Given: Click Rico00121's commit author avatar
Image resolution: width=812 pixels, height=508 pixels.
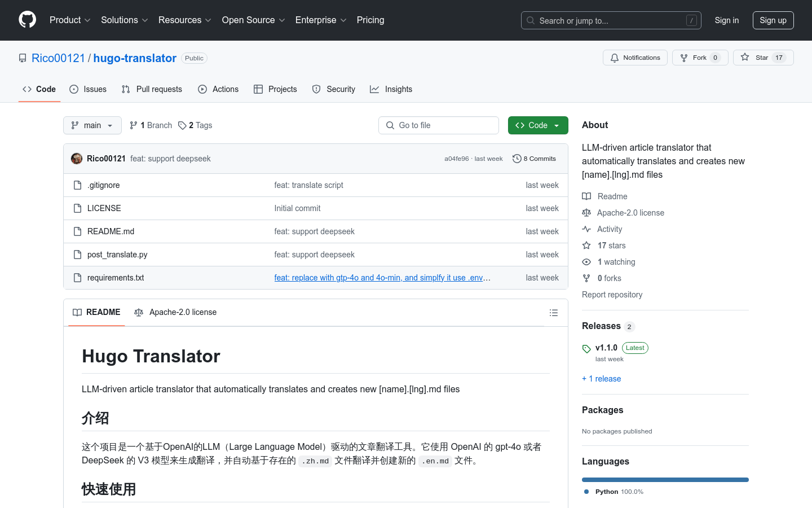Looking at the screenshot, I should tap(77, 159).
